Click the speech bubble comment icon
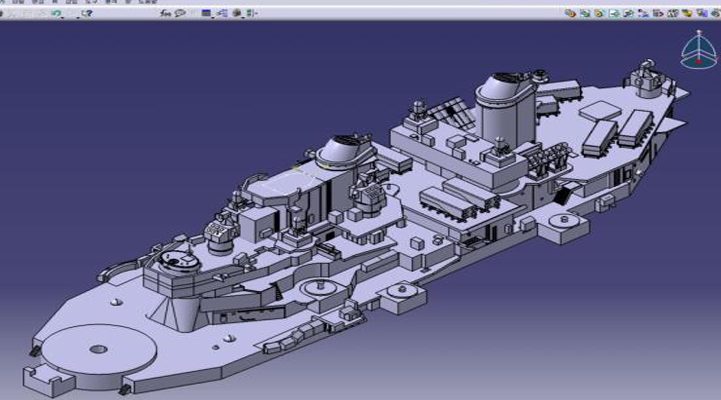Viewport: 721px width, 400px height. click(x=180, y=13)
